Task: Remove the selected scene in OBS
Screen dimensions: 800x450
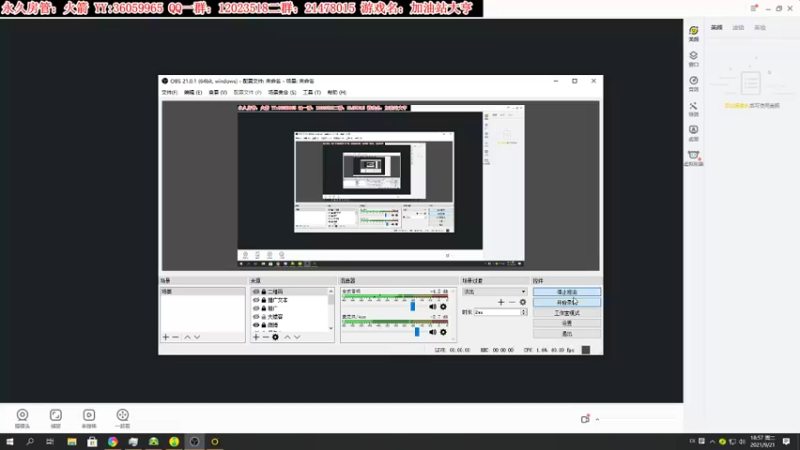Action: tap(176, 337)
